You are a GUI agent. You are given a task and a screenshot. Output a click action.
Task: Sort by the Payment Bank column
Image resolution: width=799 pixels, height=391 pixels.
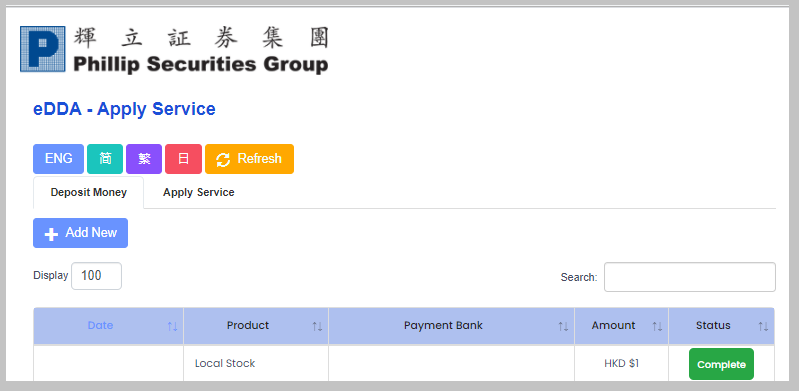(x=451, y=326)
